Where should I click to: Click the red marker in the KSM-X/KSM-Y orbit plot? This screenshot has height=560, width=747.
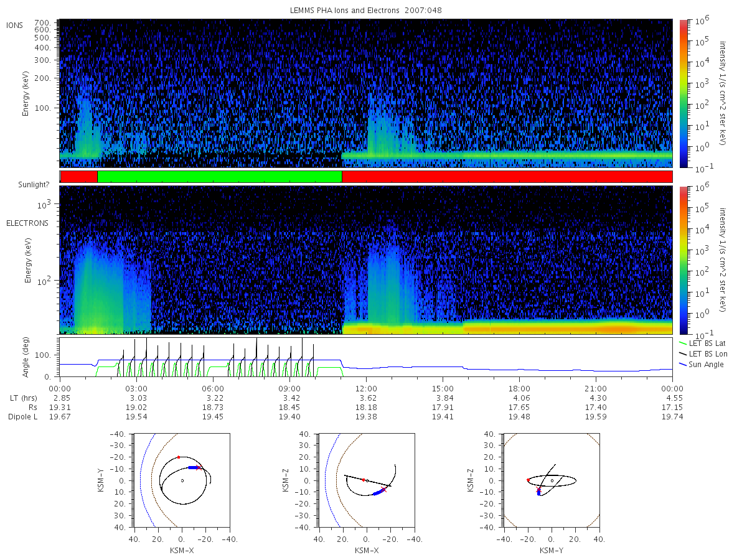179,457
